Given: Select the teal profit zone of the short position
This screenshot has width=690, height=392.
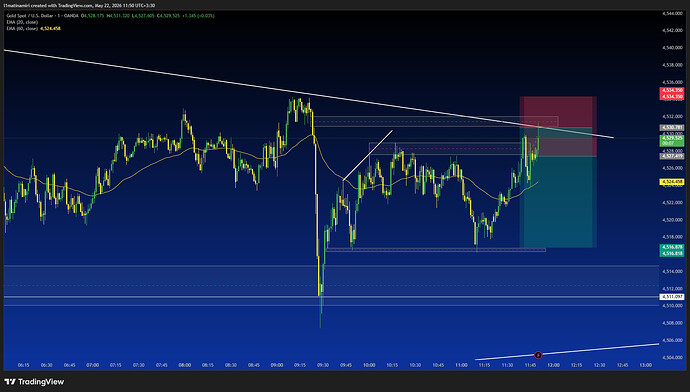Looking at the screenshot, I should tap(558, 202).
